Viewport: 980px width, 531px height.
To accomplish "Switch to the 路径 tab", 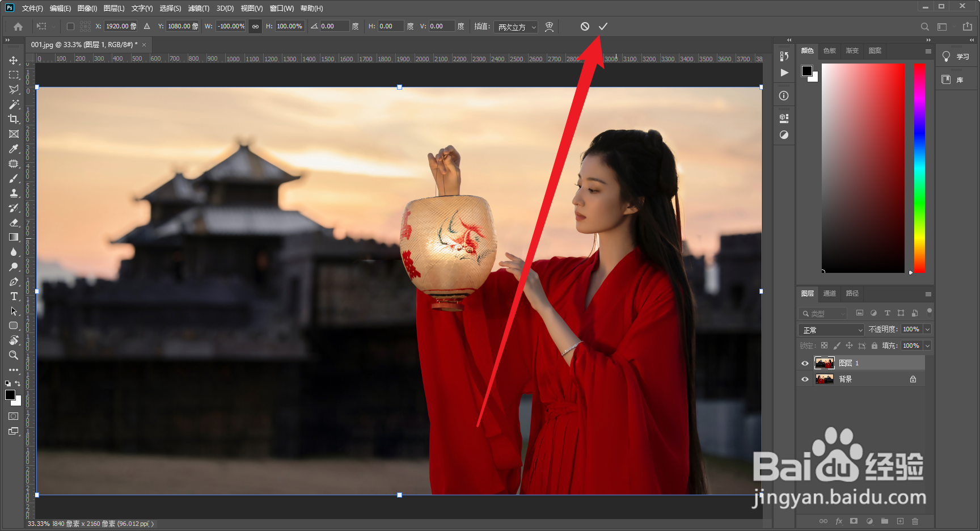I will [852, 293].
